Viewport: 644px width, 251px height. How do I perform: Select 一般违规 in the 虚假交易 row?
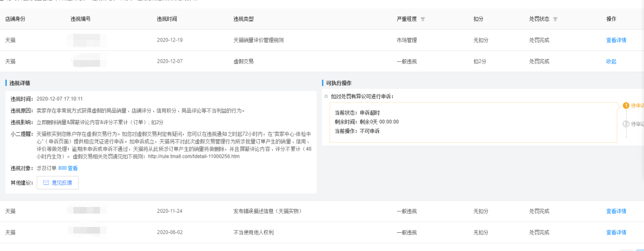tap(407, 61)
